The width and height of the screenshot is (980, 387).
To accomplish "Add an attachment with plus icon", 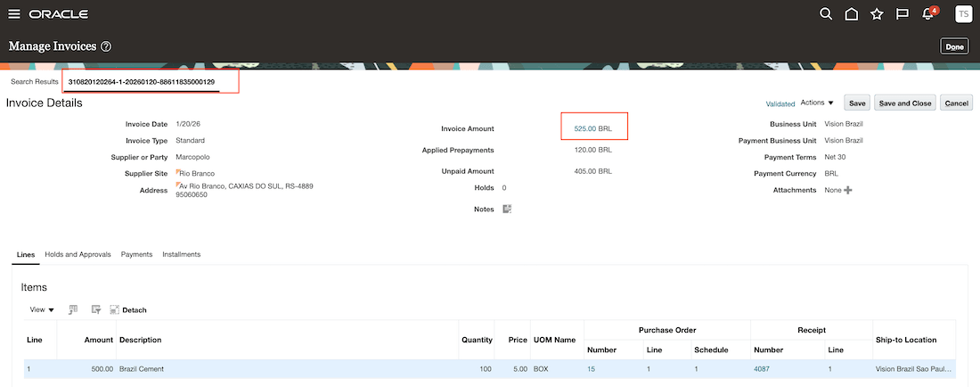I will click(848, 190).
